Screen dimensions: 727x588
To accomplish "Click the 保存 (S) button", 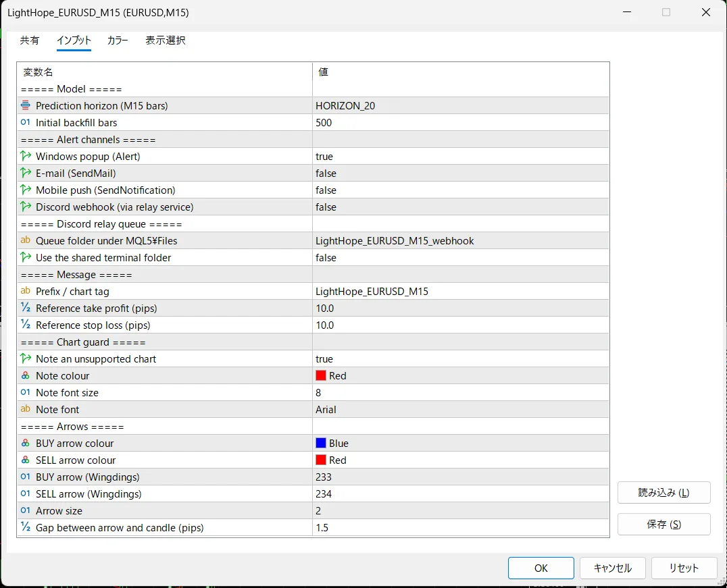I will 664,524.
